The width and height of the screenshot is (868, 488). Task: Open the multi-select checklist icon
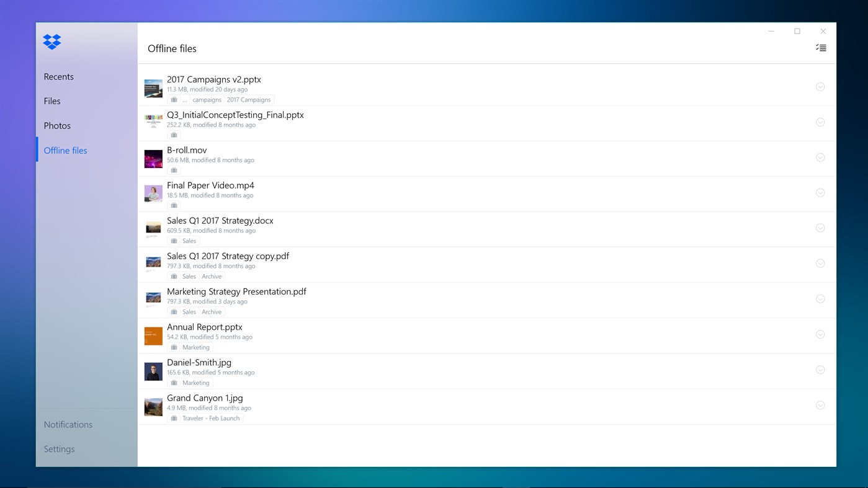pyautogui.click(x=821, y=47)
